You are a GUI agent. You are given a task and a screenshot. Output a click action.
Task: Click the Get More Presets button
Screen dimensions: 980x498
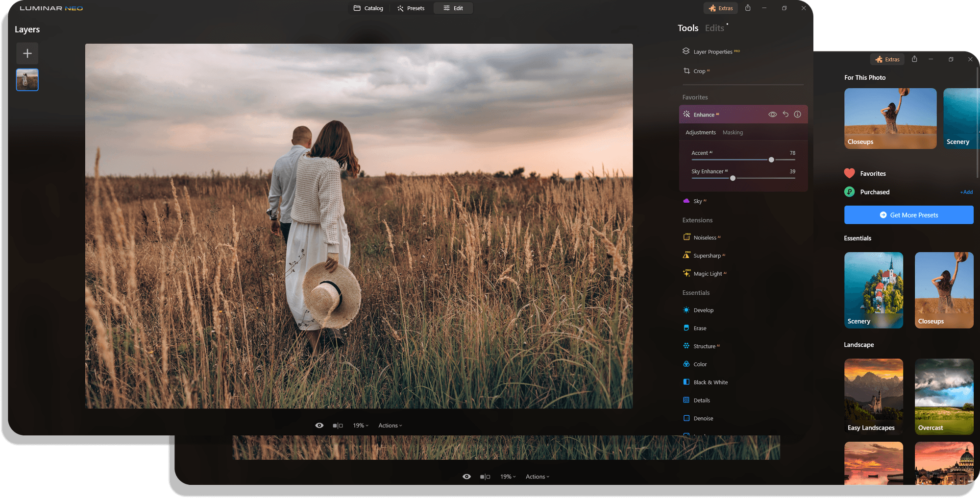(x=908, y=214)
